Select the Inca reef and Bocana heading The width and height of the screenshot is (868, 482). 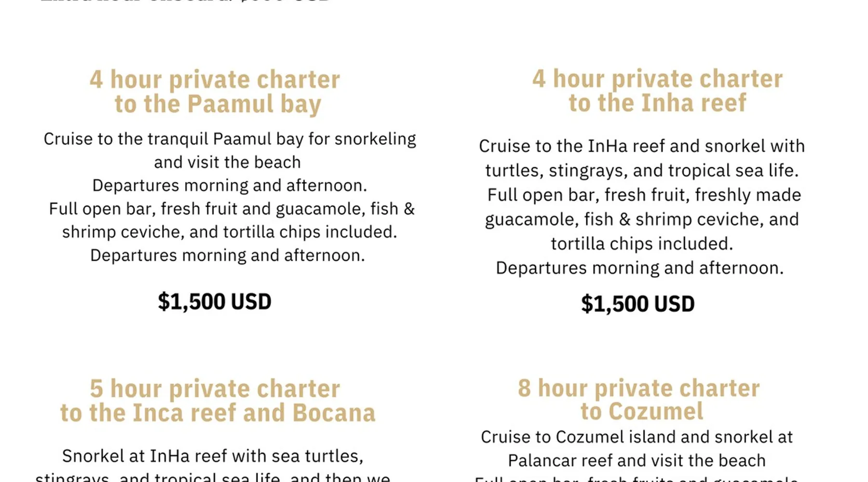pyautogui.click(x=217, y=401)
